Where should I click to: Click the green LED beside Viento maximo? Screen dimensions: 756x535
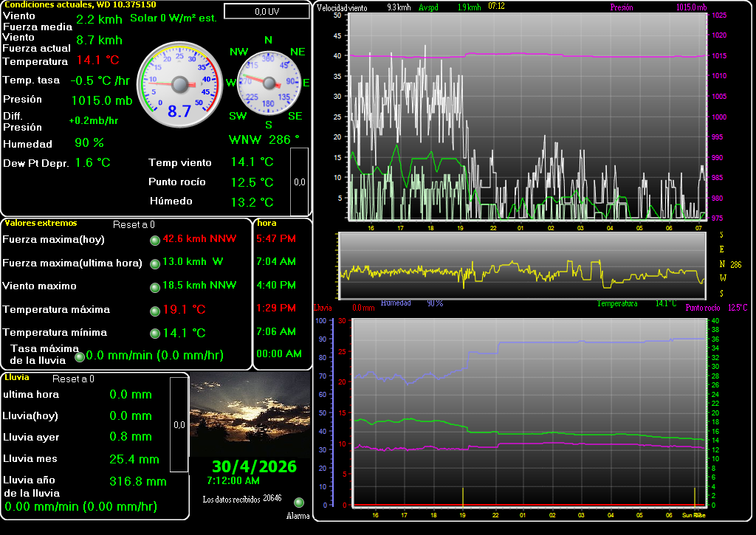point(155,287)
